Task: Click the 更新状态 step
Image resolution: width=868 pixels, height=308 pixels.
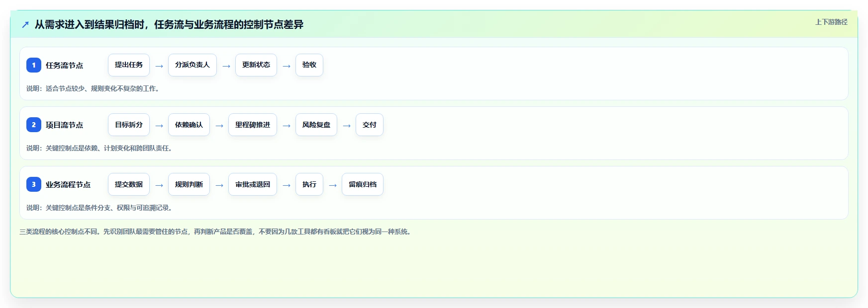Action: [256, 65]
